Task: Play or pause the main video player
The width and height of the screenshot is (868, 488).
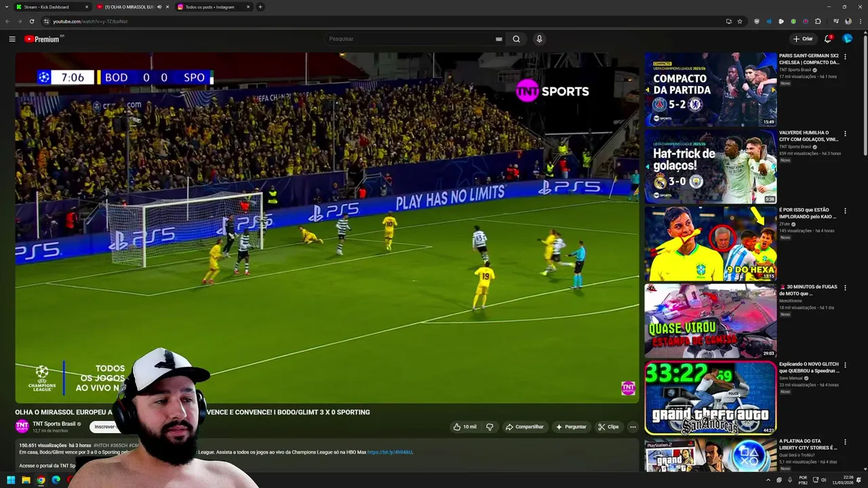Action: coord(327,227)
